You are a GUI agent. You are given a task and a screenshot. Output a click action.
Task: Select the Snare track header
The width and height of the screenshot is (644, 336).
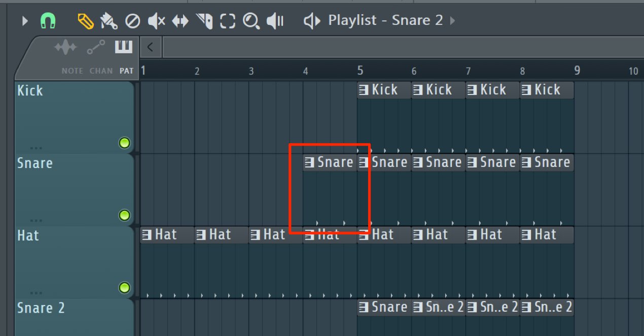pos(75,189)
